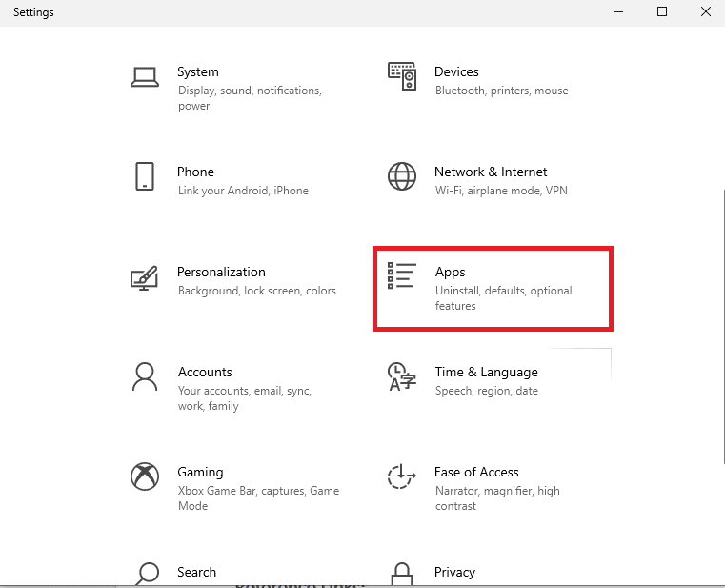Go to System settings title
The height and width of the screenshot is (588, 725).
(198, 71)
